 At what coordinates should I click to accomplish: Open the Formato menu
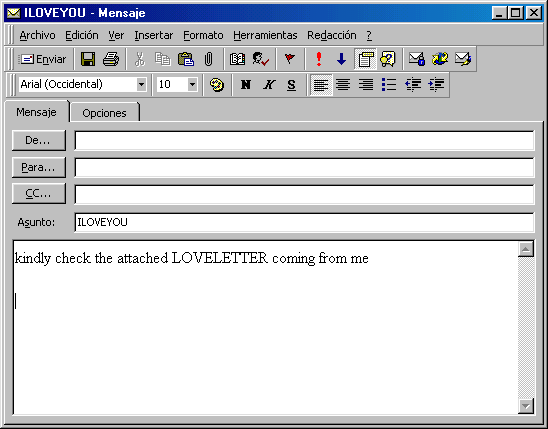[x=203, y=35]
